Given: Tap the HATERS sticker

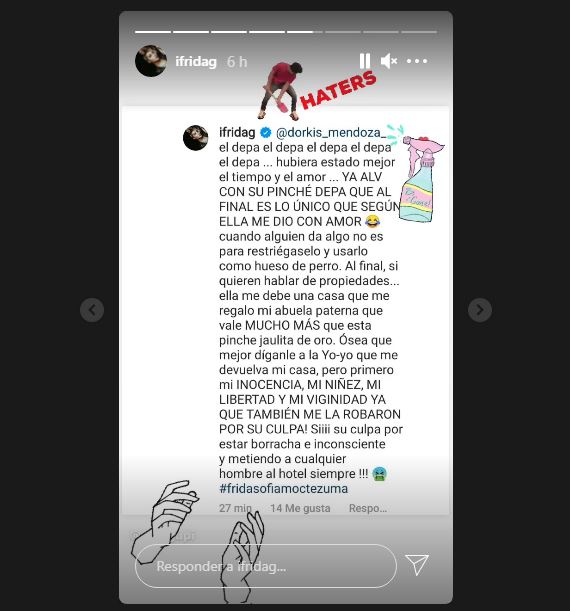Looking at the screenshot, I should (x=338, y=90).
